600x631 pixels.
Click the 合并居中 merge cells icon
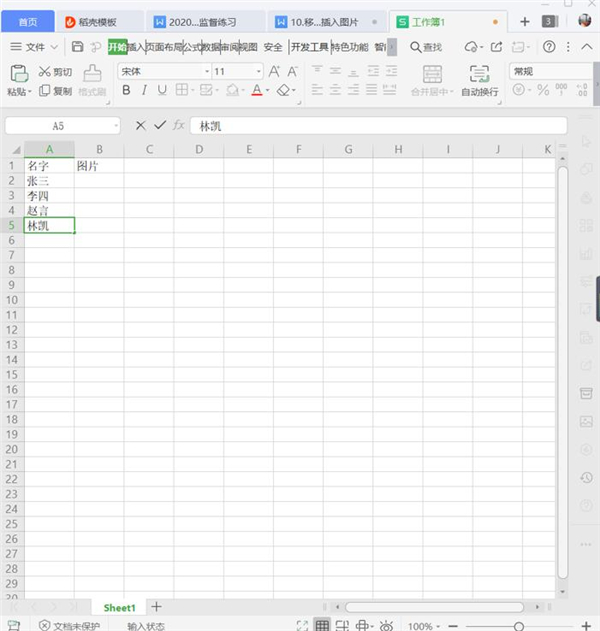pos(432,74)
